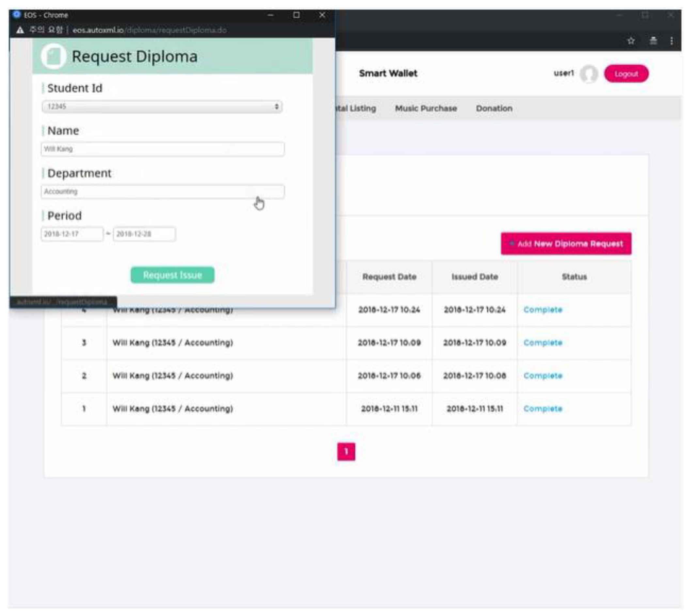The width and height of the screenshot is (692, 616).
Task: Click the Logout button
Action: tap(626, 74)
